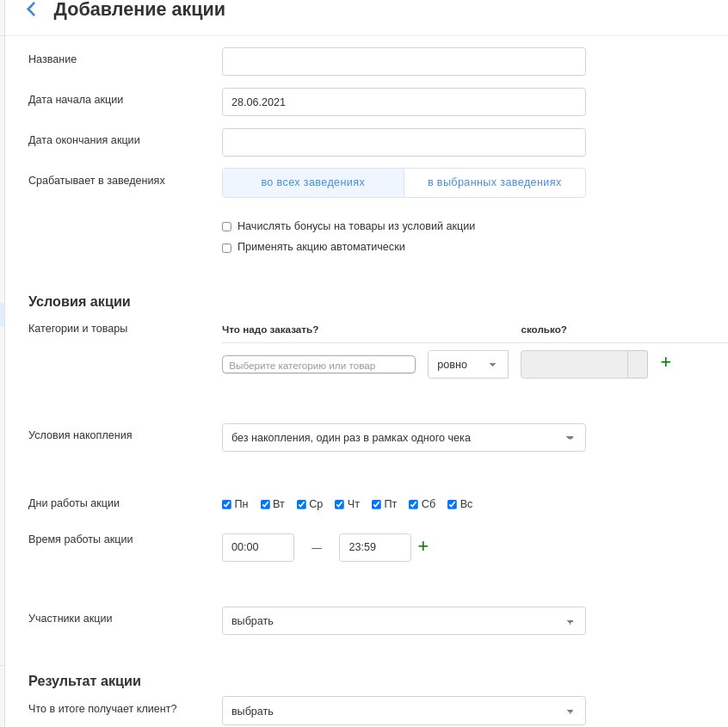Viewport: 728px width, 727px height.
Task: Click the сколько quantity field
Action: [574, 365]
